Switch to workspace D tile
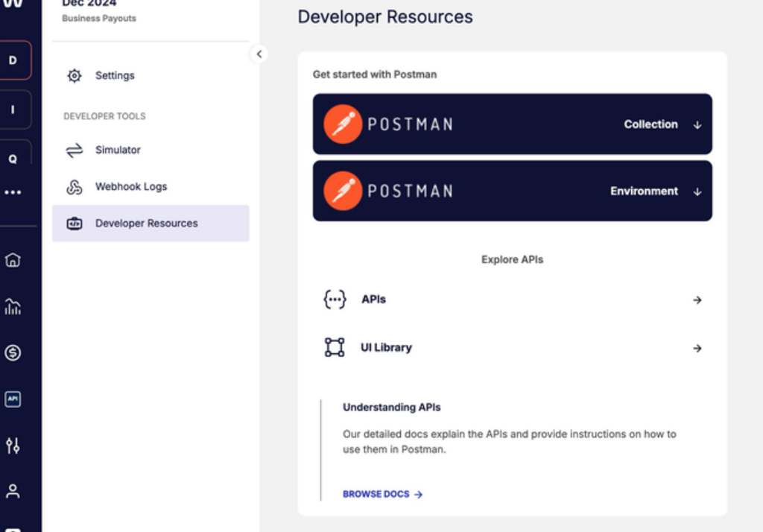This screenshot has width=763, height=532. click(x=13, y=60)
